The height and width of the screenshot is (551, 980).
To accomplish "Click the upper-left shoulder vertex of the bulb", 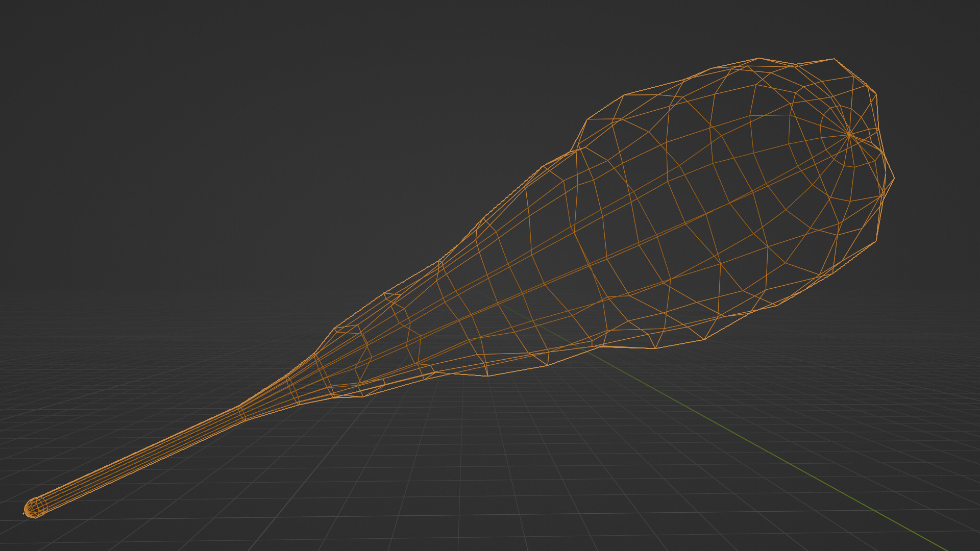I will click(x=588, y=119).
